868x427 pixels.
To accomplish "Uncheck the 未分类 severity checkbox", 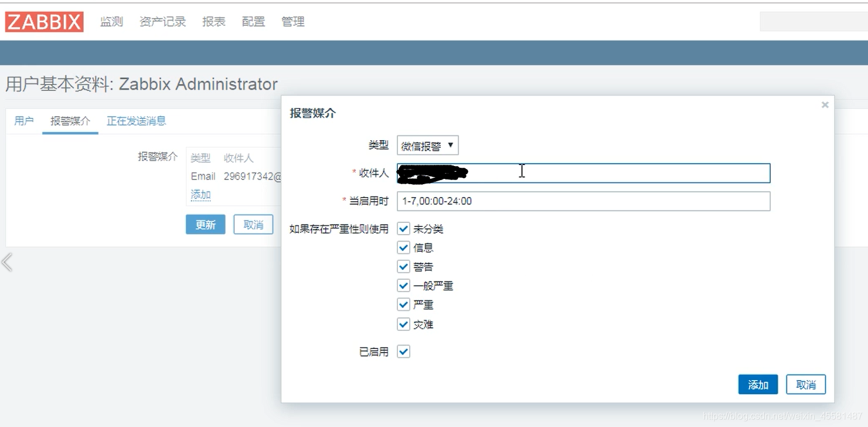I will pyautogui.click(x=403, y=228).
